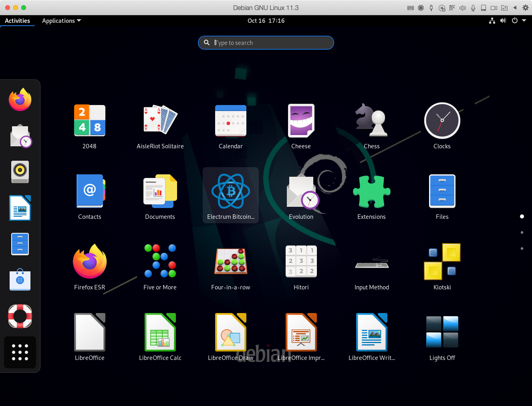
Task: Launch Rhythmbox from the dock
Action: coord(20,172)
